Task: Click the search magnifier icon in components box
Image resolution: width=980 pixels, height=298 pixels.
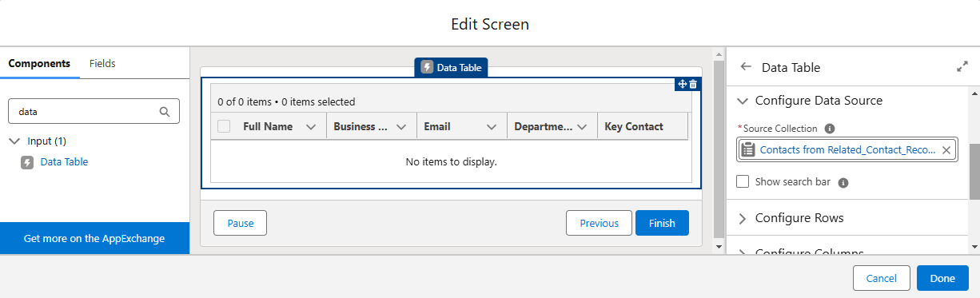Action: (x=165, y=112)
